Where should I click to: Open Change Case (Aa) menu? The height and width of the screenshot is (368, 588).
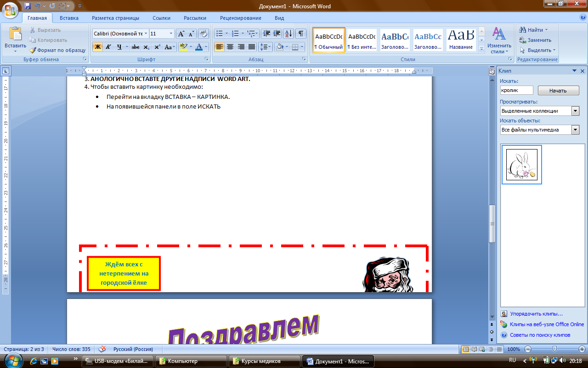170,47
